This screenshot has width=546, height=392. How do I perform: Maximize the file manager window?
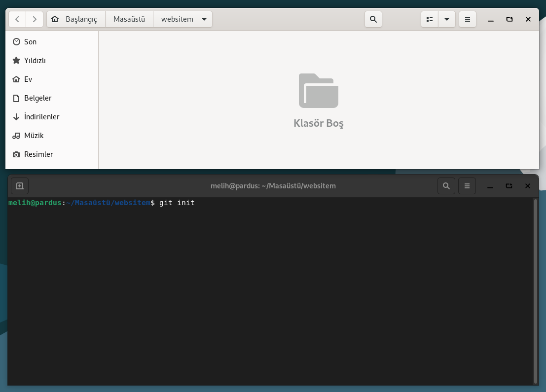[510, 19]
